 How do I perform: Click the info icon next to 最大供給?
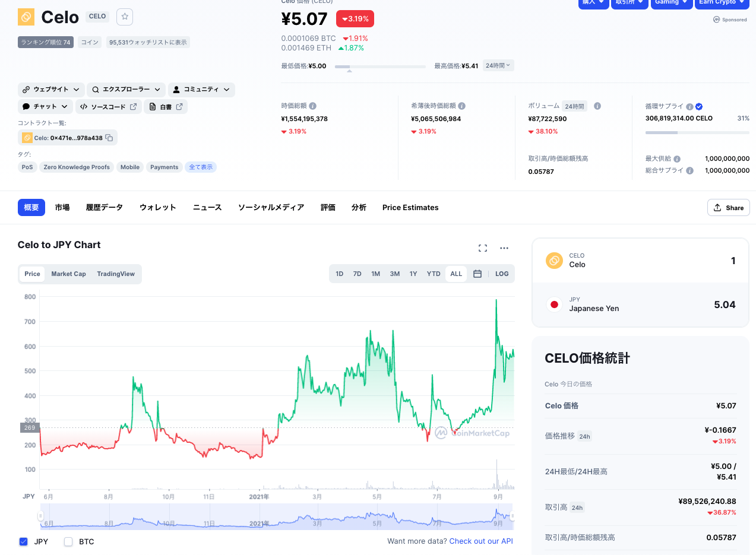point(677,159)
